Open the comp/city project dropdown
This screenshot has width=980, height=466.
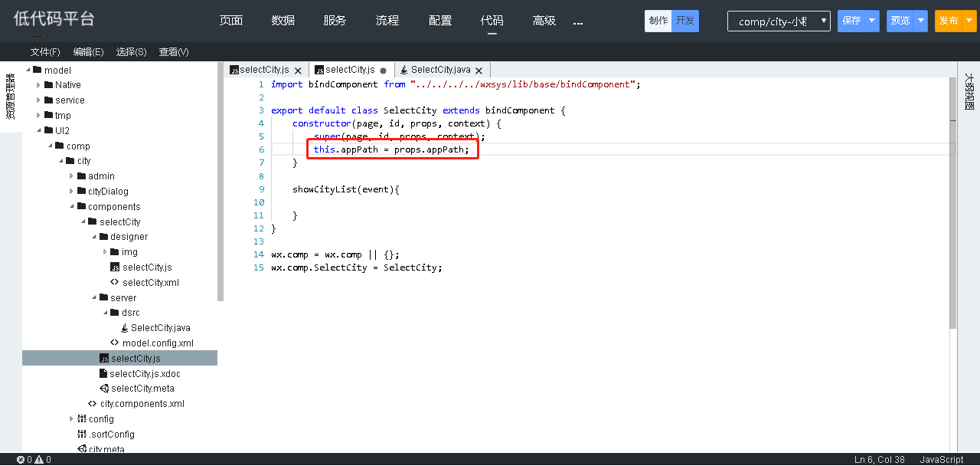point(779,21)
